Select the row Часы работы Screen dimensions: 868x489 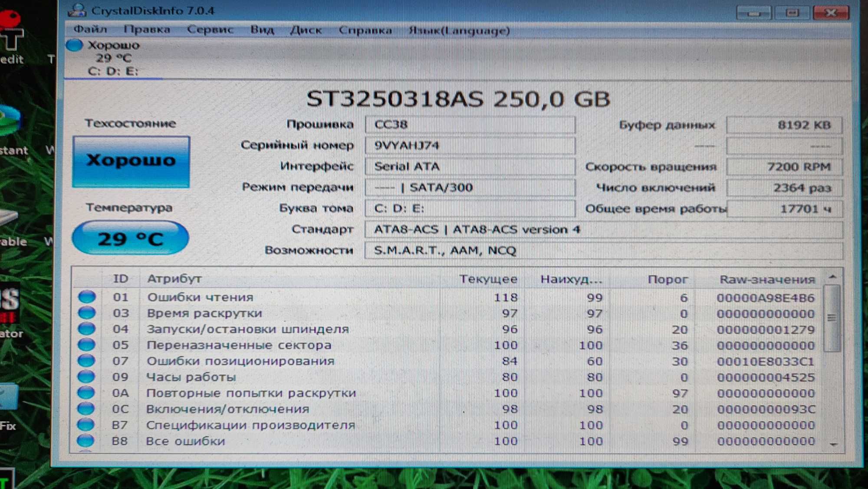[447, 377]
